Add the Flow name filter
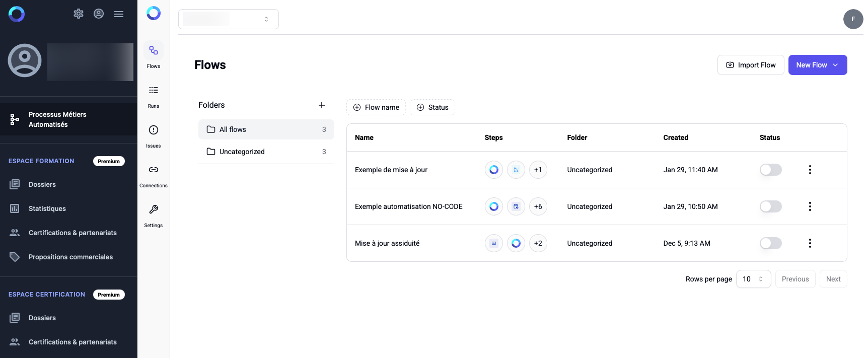The image size is (868, 358). (376, 107)
